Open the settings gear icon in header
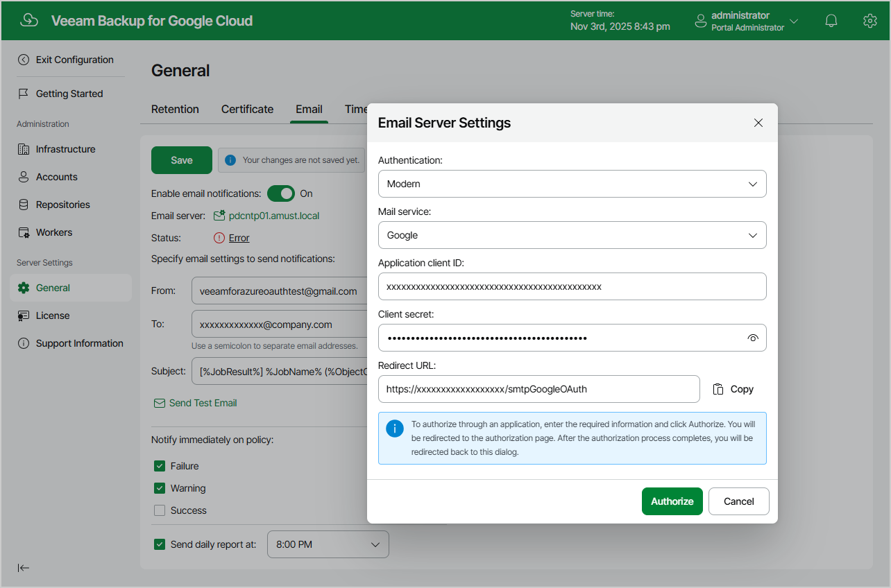891x588 pixels. [869, 21]
